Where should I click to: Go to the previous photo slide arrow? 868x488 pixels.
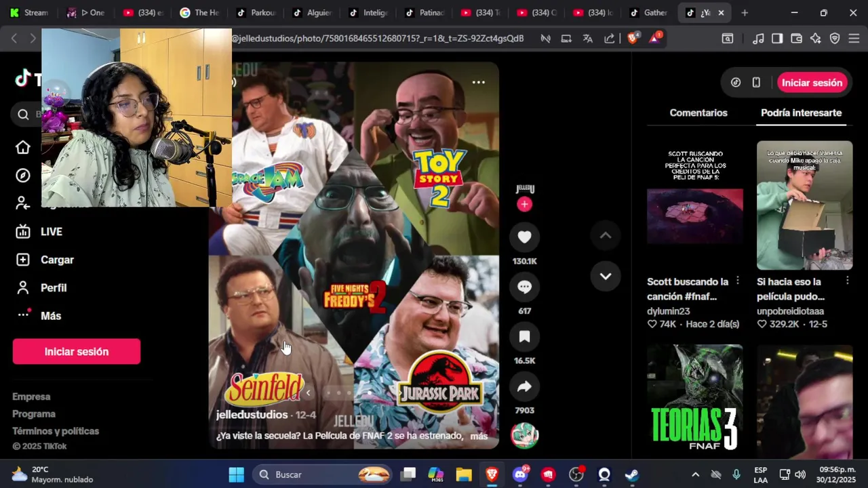tap(308, 392)
